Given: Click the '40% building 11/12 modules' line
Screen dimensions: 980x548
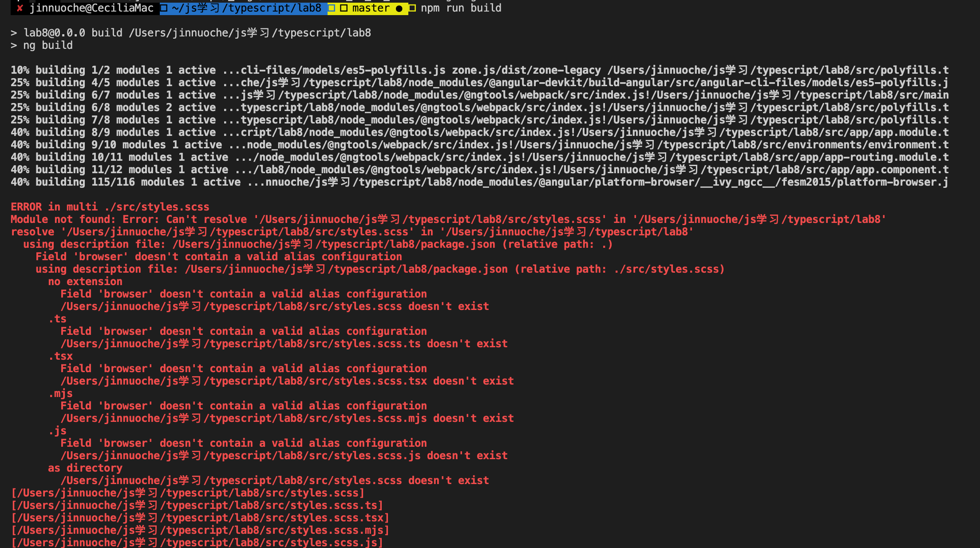Looking at the screenshot, I should pyautogui.click(x=480, y=170).
